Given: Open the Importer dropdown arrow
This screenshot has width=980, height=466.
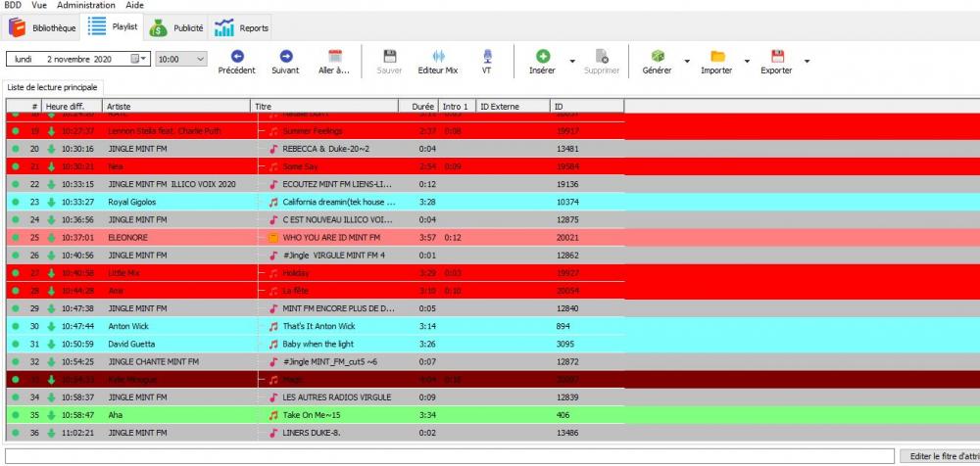Looking at the screenshot, I should click(747, 62).
